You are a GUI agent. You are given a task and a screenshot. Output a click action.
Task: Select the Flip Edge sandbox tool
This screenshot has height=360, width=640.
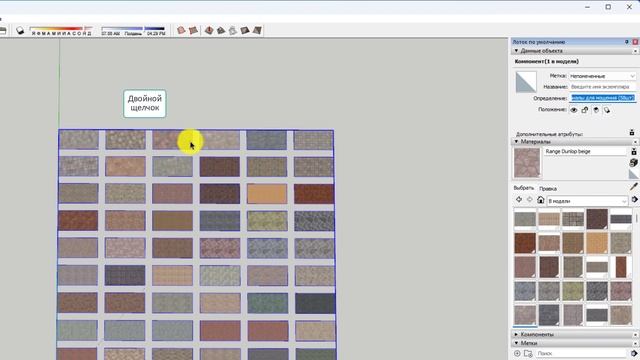coord(257,30)
